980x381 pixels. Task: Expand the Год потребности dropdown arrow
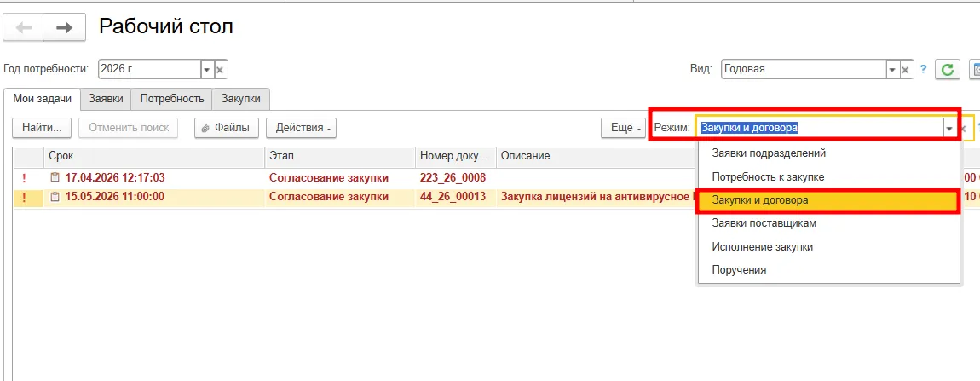click(207, 69)
